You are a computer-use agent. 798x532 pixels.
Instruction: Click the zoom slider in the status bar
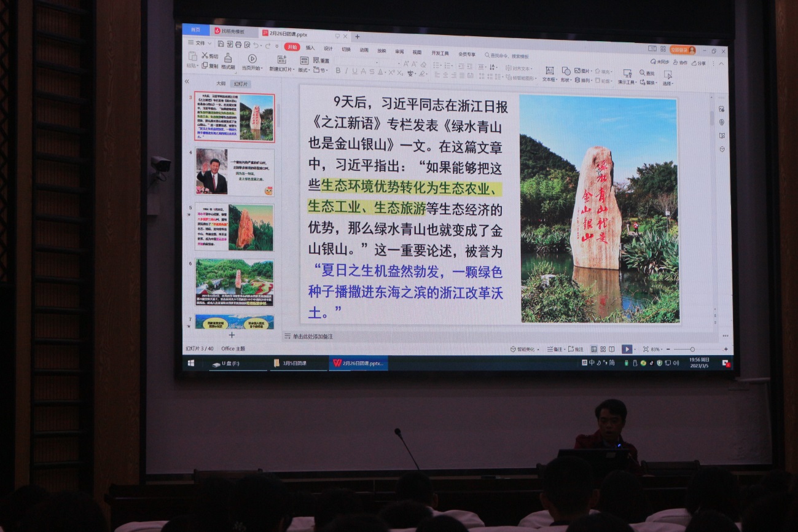click(692, 349)
